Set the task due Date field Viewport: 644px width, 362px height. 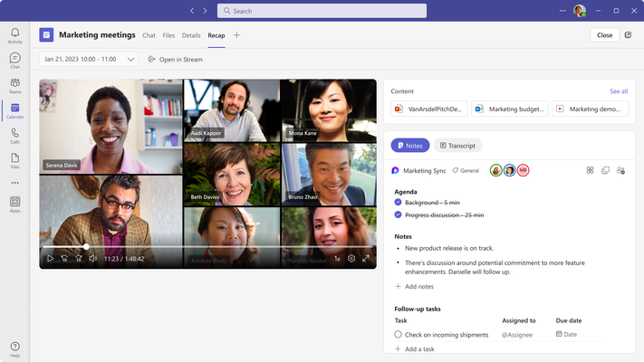tap(566, 335)
